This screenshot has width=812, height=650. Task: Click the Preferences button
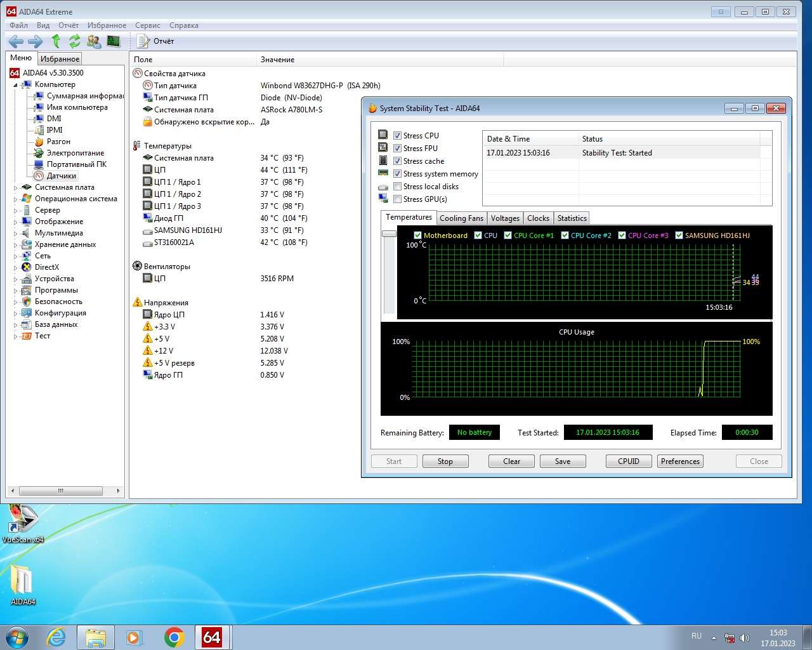click(680, 461)
